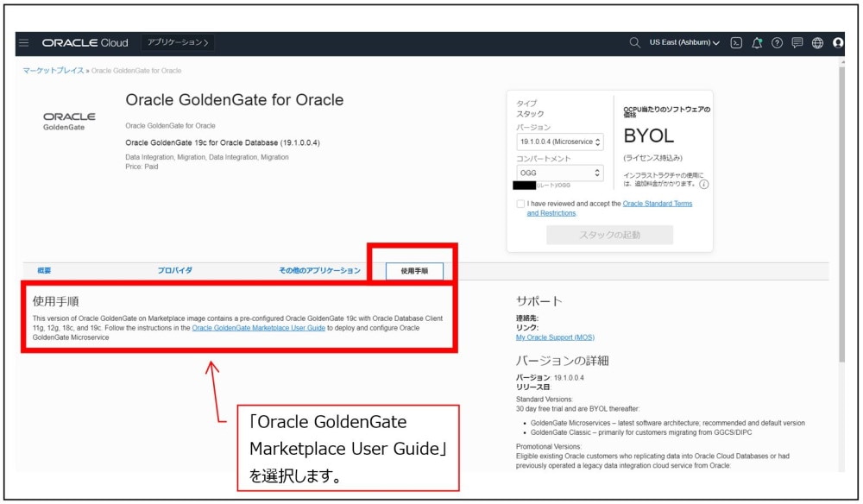This screenshot has height=504, width=863.
Task: Launch the Cloud Shell terminal icon
Action: click(x=736, y=43)
